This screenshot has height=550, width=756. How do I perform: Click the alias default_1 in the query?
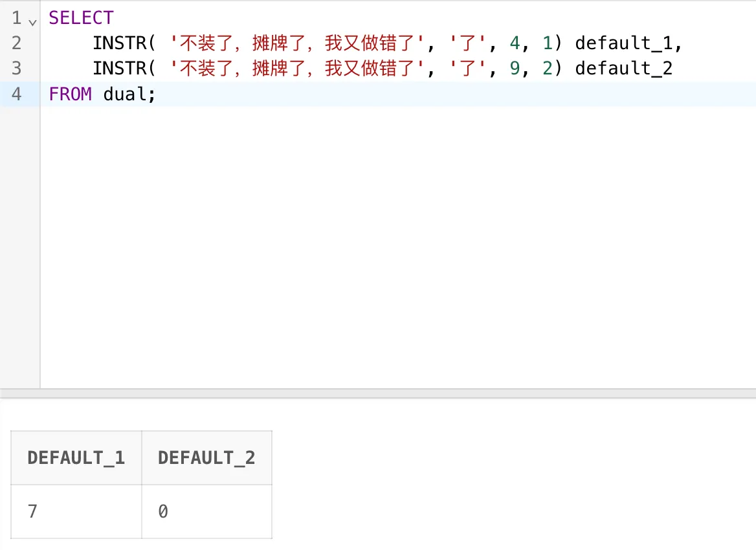623,43
